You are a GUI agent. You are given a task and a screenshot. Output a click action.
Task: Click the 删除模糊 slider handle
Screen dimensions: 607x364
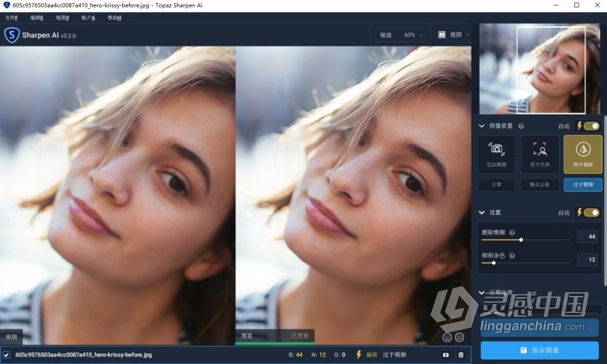coord(521,240)
